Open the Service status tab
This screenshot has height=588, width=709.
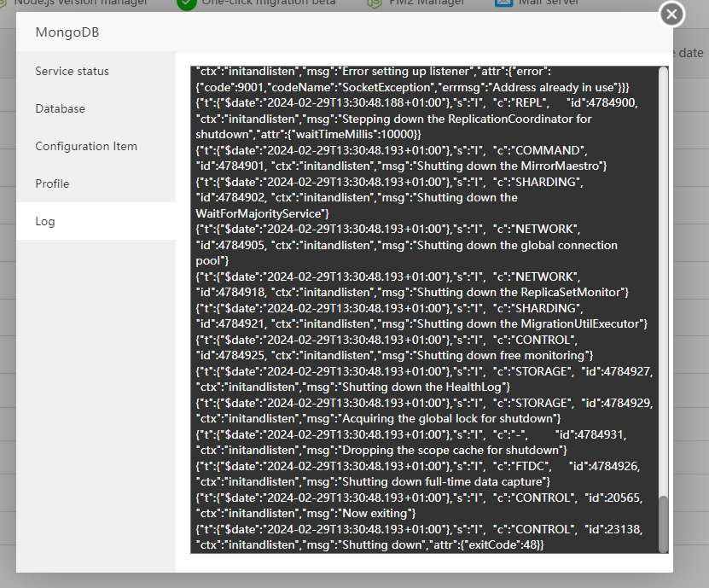point(96,71)
